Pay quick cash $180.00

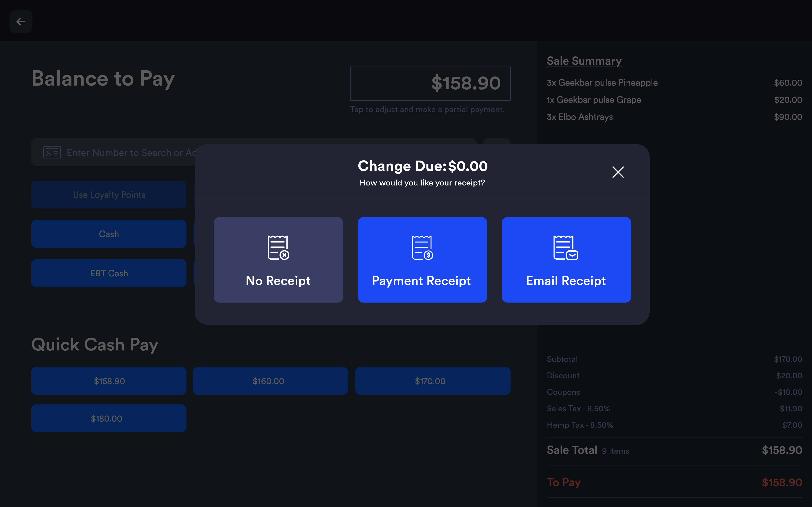coord(109,418)
